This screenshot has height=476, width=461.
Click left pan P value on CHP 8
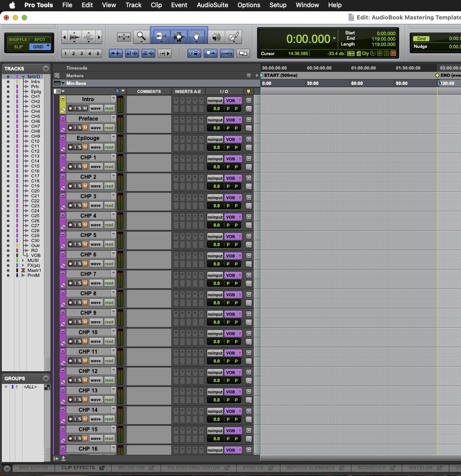[x=228, y=303]
